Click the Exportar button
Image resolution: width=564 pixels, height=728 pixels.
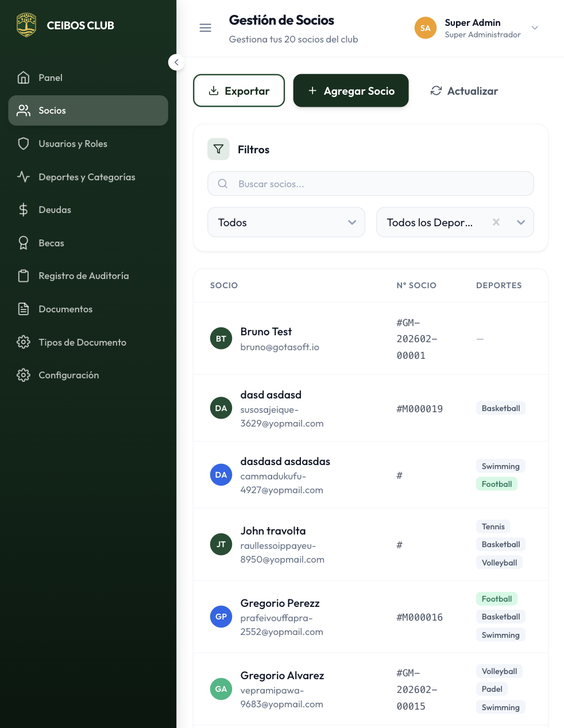[239, 91]
